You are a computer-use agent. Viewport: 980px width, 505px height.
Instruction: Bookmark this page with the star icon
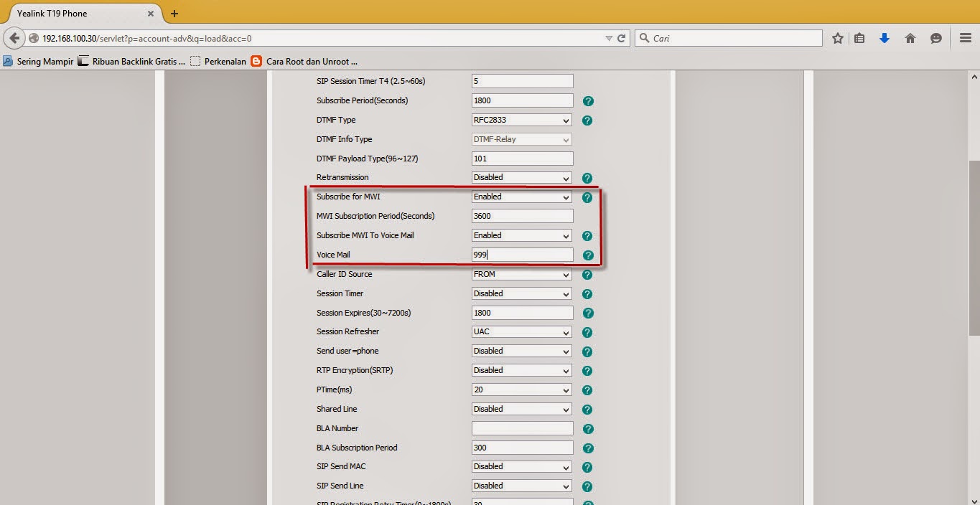pyautogui.click(x=837, y=39)
